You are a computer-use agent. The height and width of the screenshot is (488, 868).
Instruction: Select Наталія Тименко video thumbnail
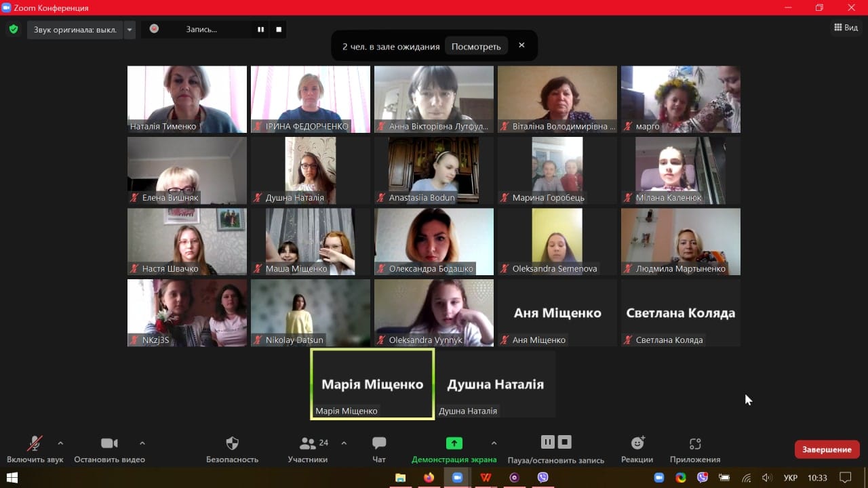click(x=187, y=99)
